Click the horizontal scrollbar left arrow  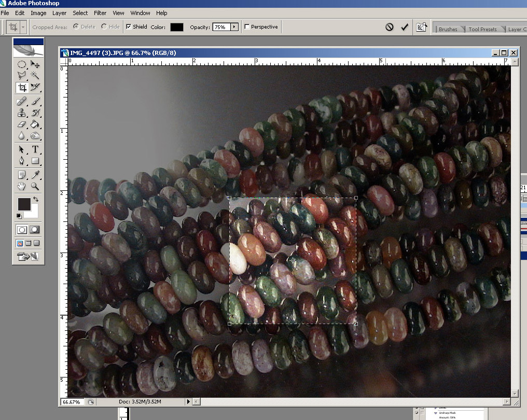[x=196, y=401]
